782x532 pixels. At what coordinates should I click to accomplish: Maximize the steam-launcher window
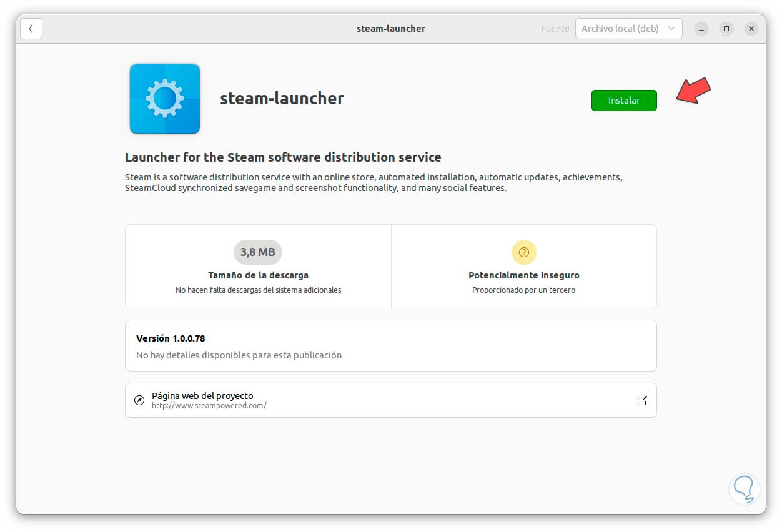tap(726, 29)
